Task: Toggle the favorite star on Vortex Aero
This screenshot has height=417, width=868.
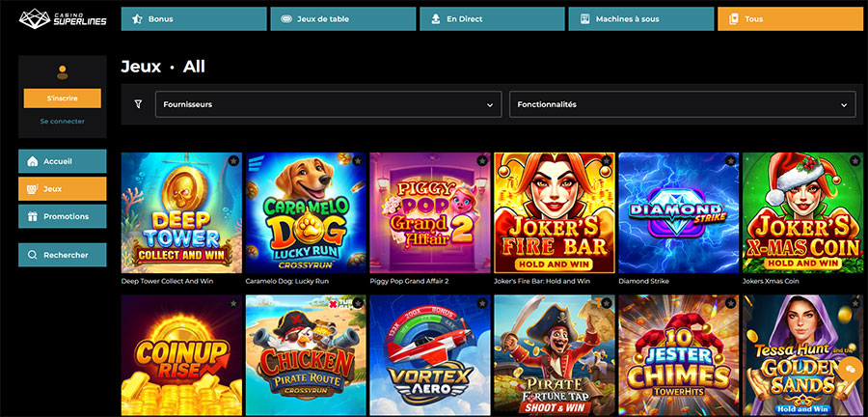Action: pyautogui.click(x=482, y=303)
